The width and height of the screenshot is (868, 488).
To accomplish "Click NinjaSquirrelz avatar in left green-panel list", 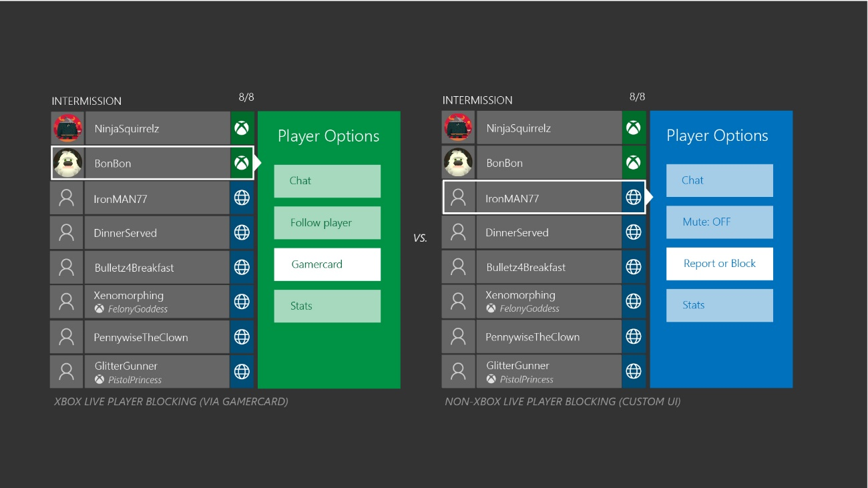I will (x=67, y=128).
